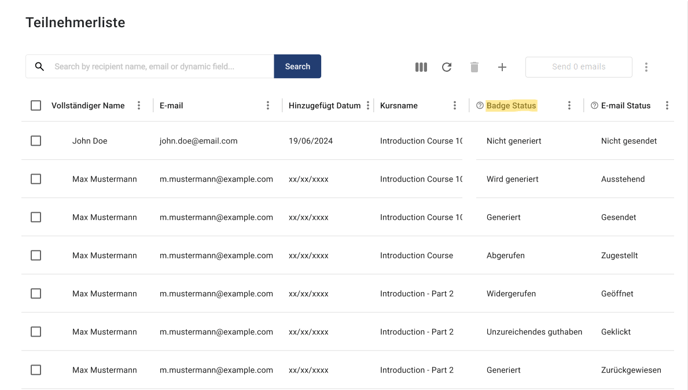Open the Kursname column options menu
Image resolution: width=688 pixels, height=390 pixels.
point(455,105)
